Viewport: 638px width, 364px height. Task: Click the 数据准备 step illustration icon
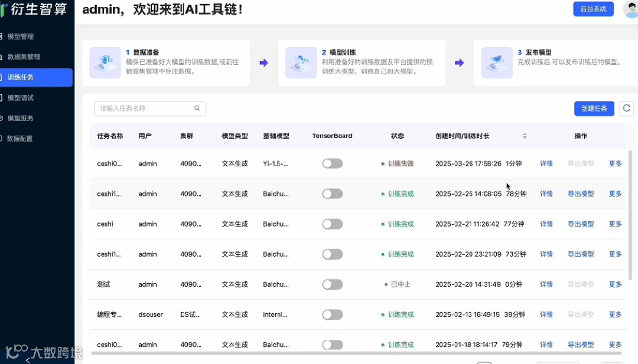(x=105, y=63)
